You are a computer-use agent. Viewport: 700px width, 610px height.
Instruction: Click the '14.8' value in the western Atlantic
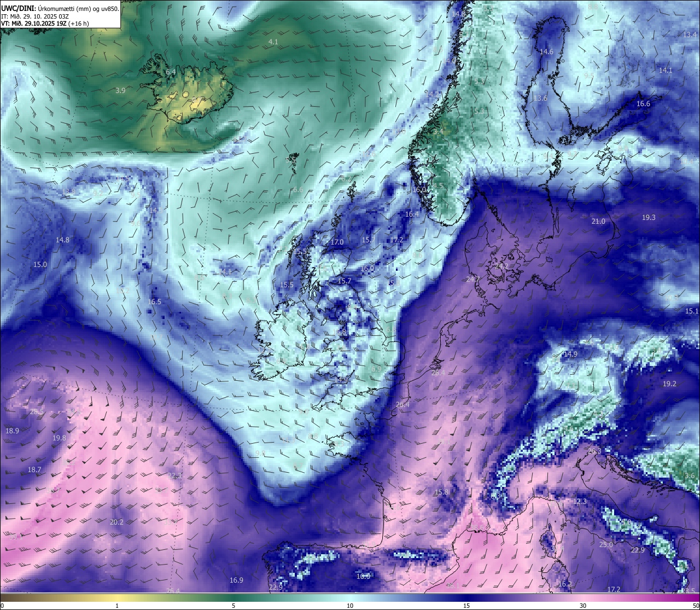point(62,240)
